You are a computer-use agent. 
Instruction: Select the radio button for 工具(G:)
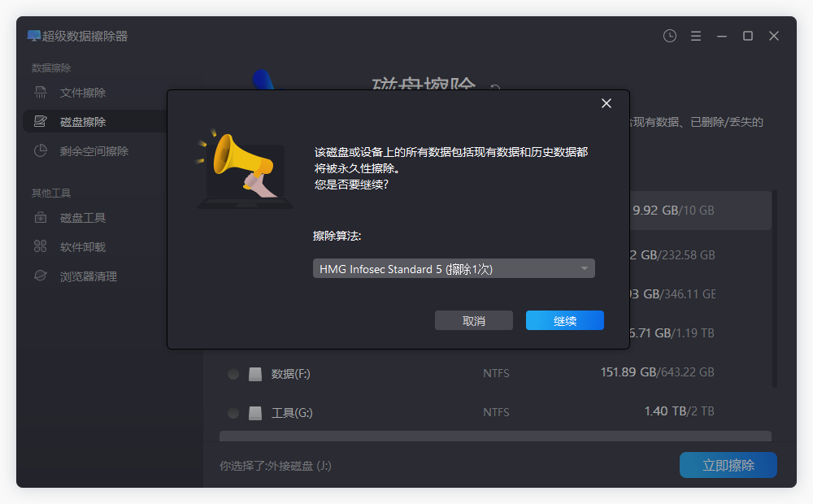233,413
